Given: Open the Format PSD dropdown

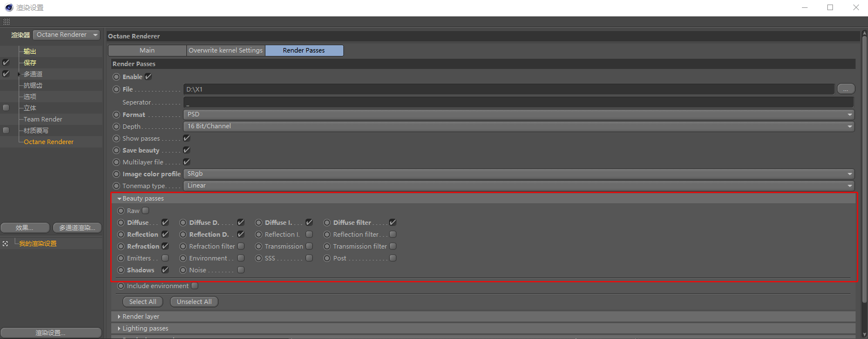Looking at the screenshot, I should pyautogui.click(x=518, y=115).
